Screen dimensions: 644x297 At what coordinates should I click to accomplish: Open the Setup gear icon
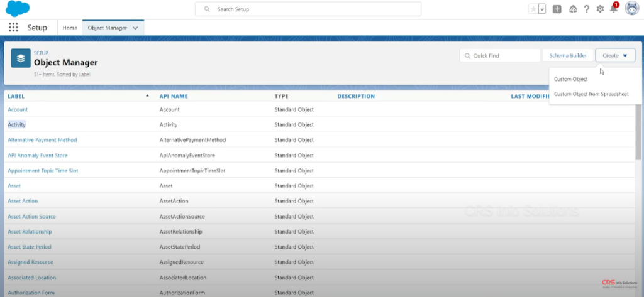[600, 9]
